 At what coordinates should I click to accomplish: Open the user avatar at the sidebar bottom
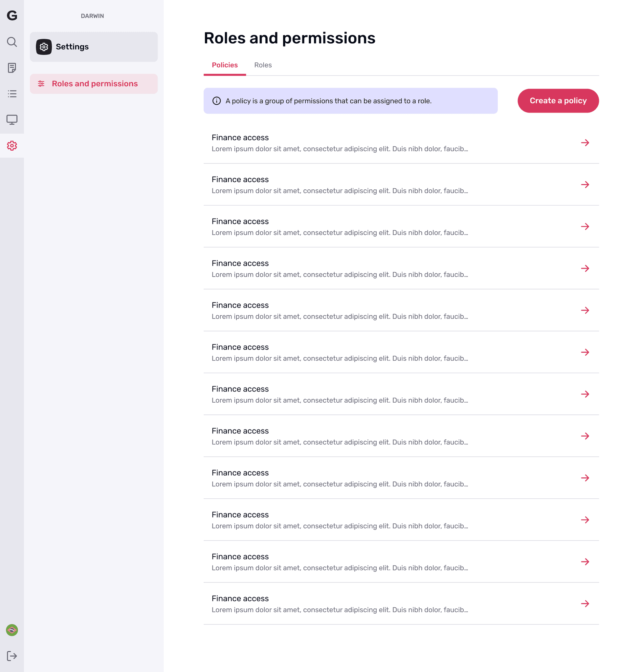click(x=12, y=630)
